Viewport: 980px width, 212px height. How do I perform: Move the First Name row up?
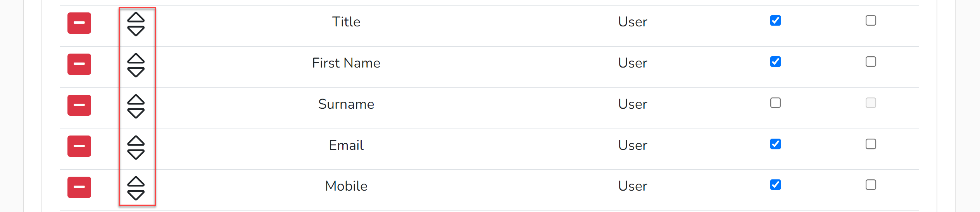[136, 58]
